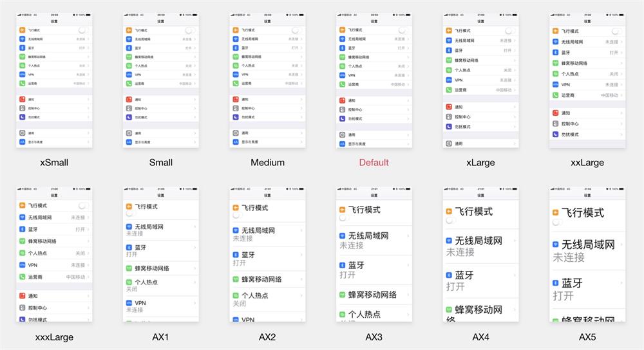
Task: Tap the 蓝牙 icon in the AX5 screen
Action: point(555,283)
